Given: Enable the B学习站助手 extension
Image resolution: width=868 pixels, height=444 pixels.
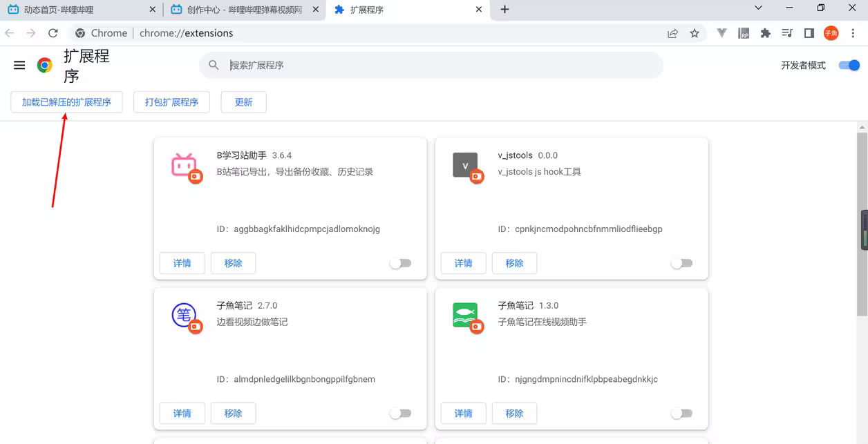Looking at the screenshot, I should tap(400, 263).
